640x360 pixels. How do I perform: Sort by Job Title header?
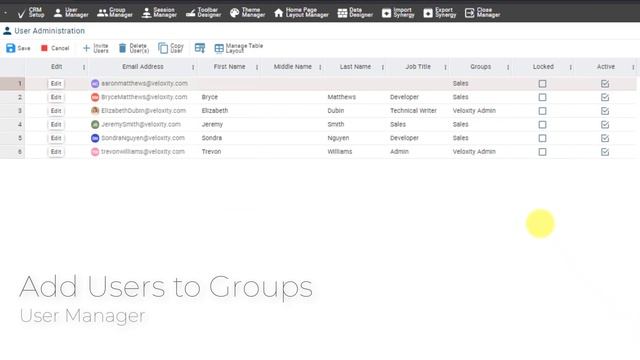418,67
